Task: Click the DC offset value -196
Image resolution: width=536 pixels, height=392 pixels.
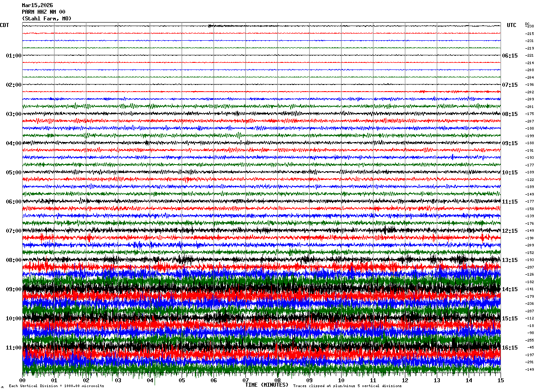Action: [529, 85]
